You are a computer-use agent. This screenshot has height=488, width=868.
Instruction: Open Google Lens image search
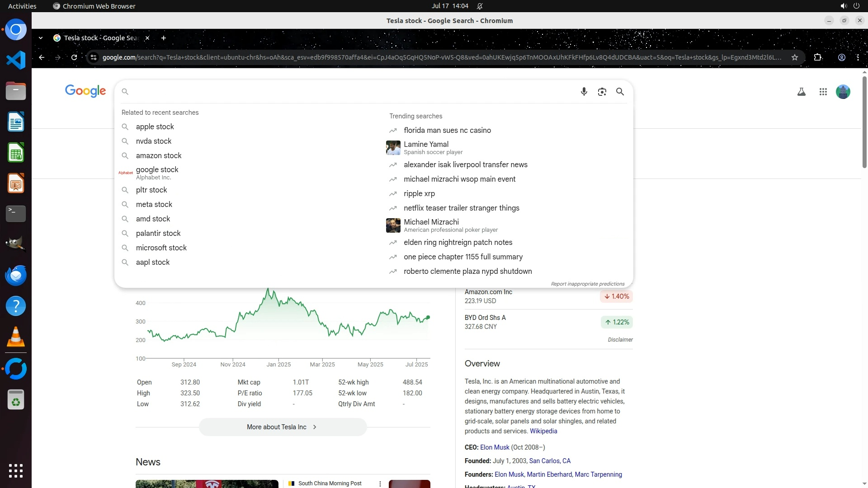pos(602,92)
